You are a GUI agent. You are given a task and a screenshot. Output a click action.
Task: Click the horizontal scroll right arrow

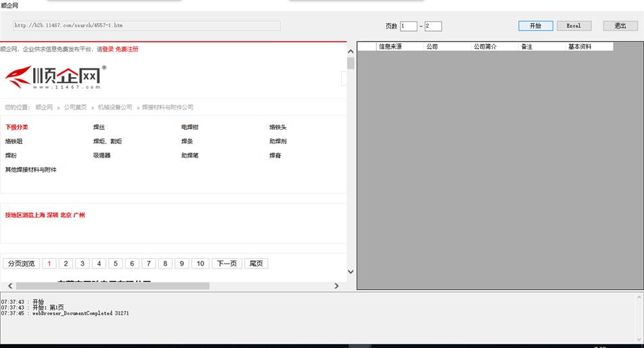tap(336, 286)
